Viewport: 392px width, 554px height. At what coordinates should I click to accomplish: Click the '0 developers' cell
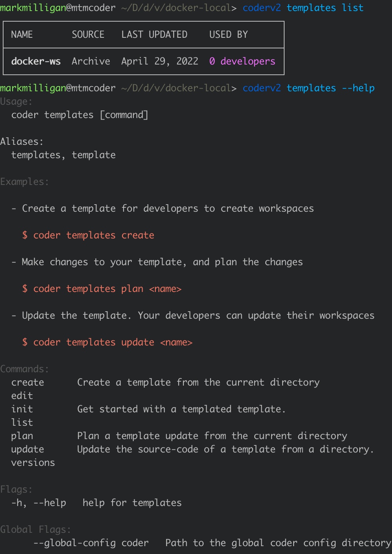point(242,61)
